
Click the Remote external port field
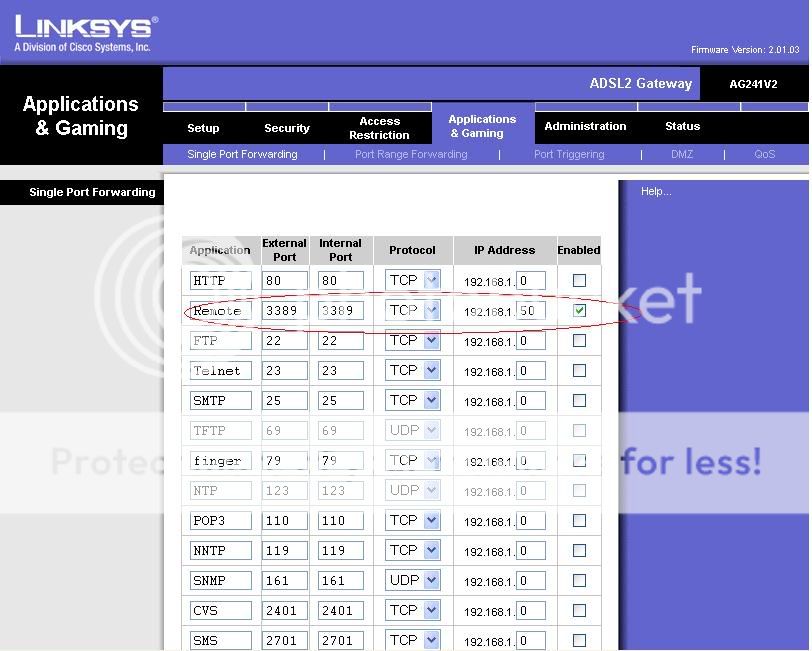click(284, 311)
